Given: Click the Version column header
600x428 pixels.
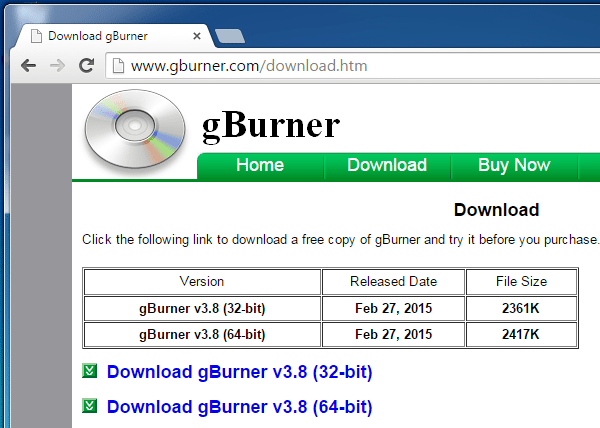Looking at the screenshot, I should (x=202, y=282).
